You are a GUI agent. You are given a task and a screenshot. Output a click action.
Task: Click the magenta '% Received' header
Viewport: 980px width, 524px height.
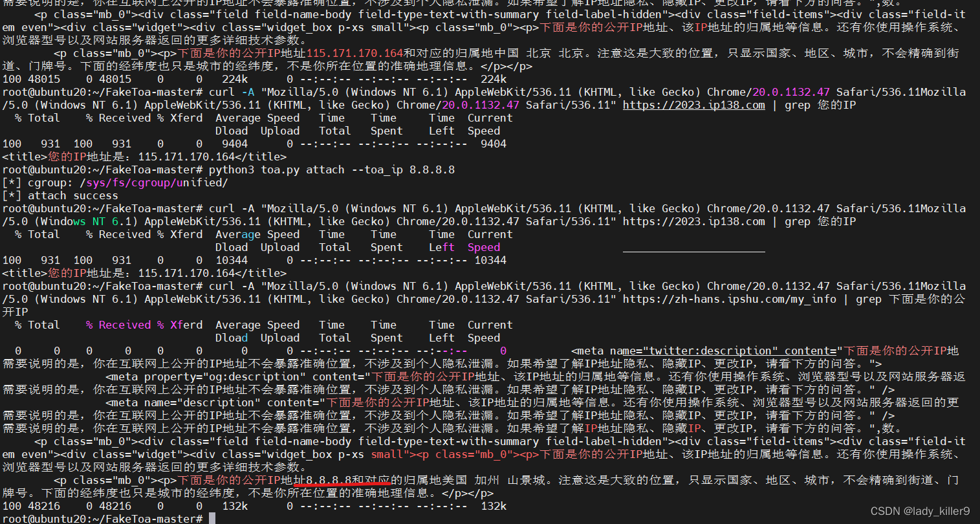pyautogui.click(x=118, y=325)
